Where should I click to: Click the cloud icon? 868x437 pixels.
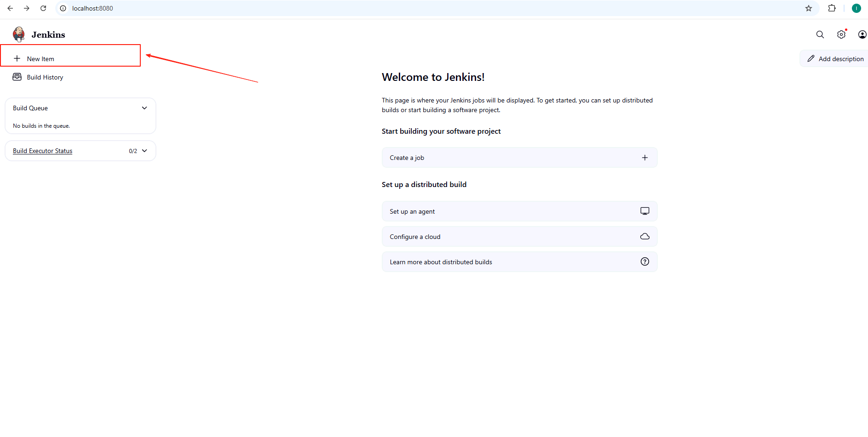click(645, 236)
